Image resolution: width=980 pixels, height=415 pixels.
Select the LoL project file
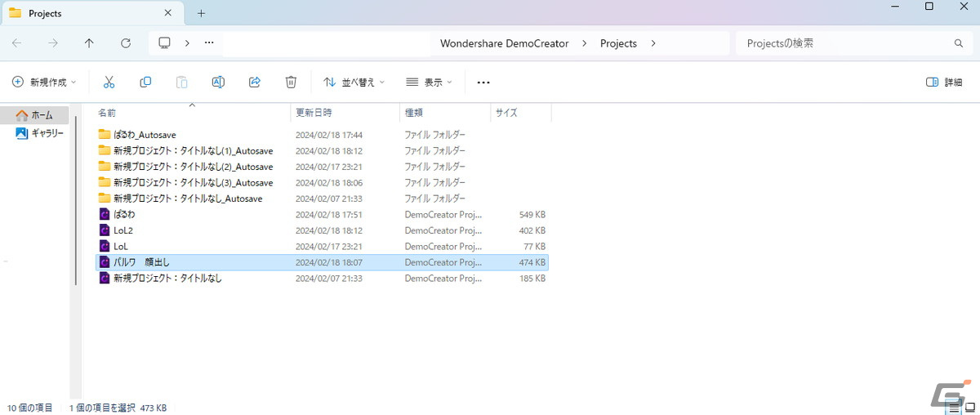pyautogui.click(x=322, y=246)
